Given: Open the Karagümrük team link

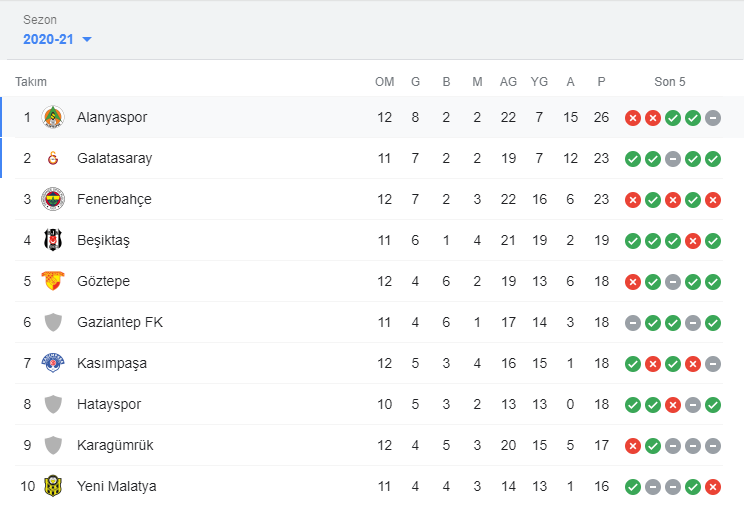Looking at the screenshot, I should (115, 445).
